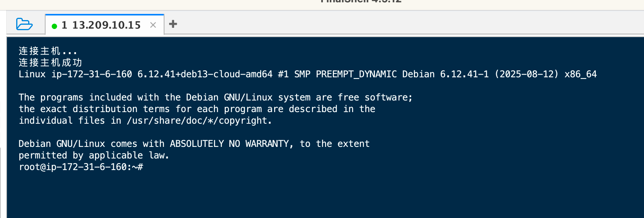The image size is (644, 218).
Task: Click the empty tab bar area
Action: click(386, 24)
